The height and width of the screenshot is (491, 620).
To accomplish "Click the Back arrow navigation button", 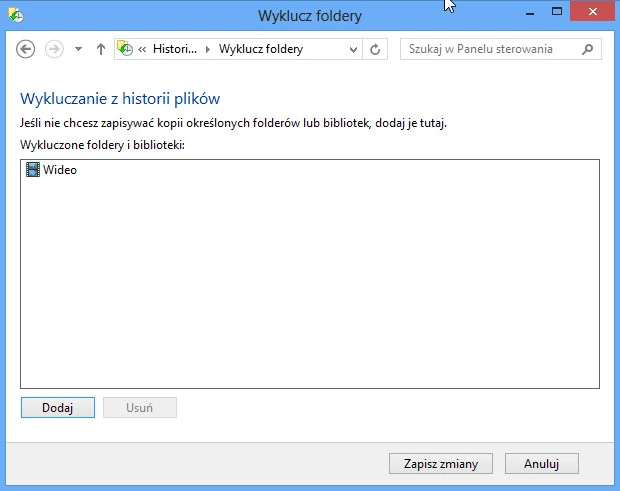I will (x=26, y=49).
